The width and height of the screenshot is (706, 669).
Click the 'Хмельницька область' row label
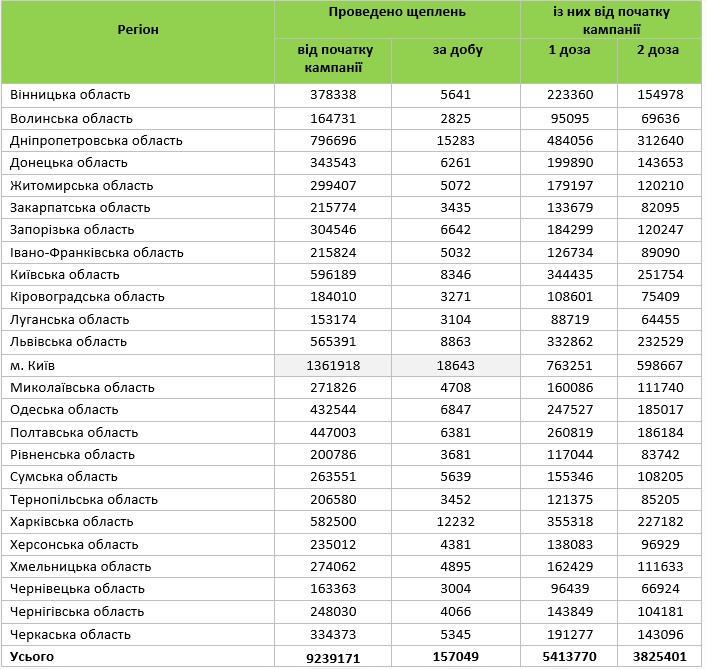click(x=81, y=567)
